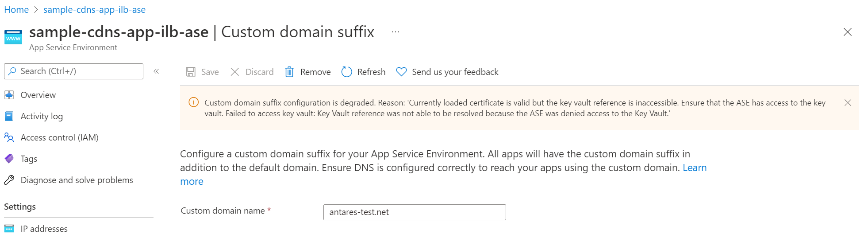Close the Custom domain suffix blade
868x242 pixels.
(848, 32)
